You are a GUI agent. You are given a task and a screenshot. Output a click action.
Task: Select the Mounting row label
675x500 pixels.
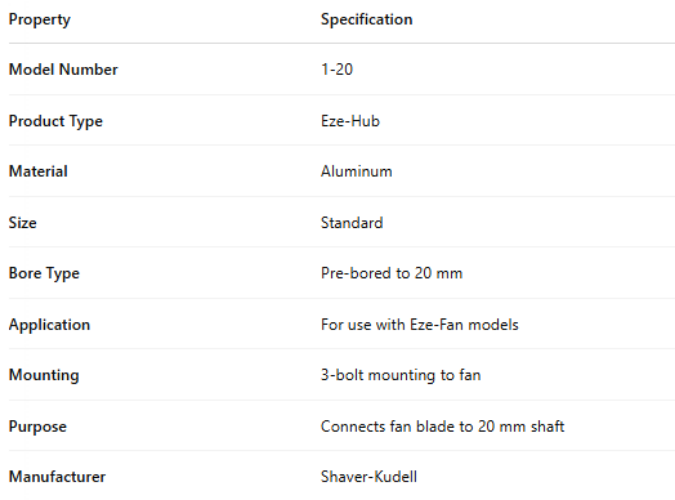[x=43, y=376]
